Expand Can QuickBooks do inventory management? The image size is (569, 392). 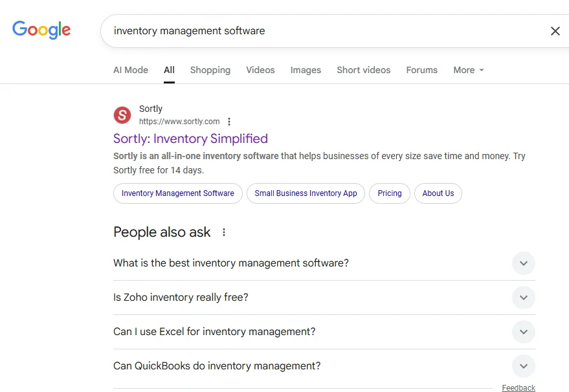coord(324,366)
